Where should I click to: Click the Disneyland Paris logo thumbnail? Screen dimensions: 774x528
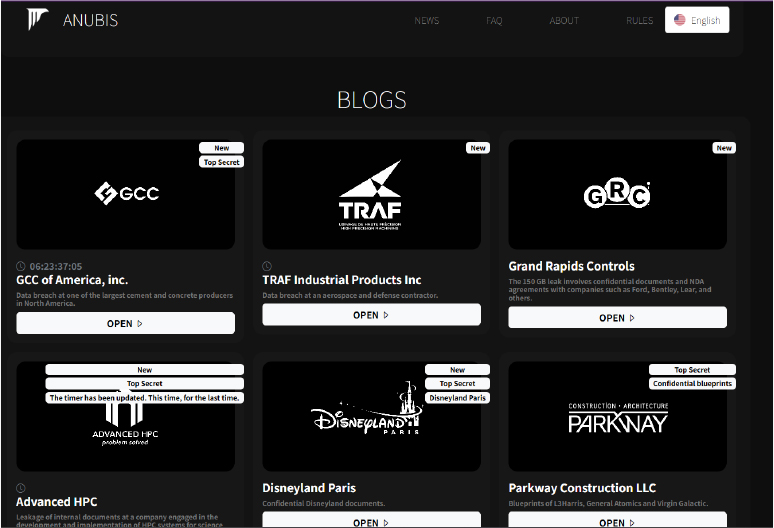(371, 416)
